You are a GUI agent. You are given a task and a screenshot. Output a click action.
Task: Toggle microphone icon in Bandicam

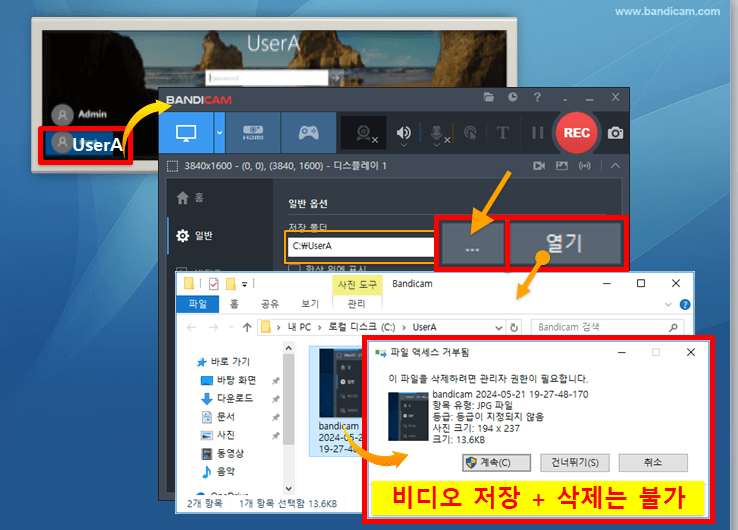pos(439,135)
